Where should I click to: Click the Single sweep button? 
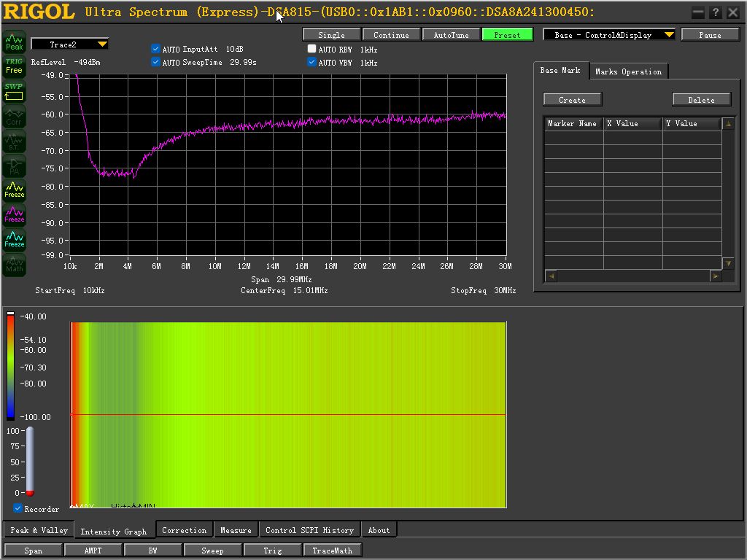pyautogui.click(x=331, y=35)
